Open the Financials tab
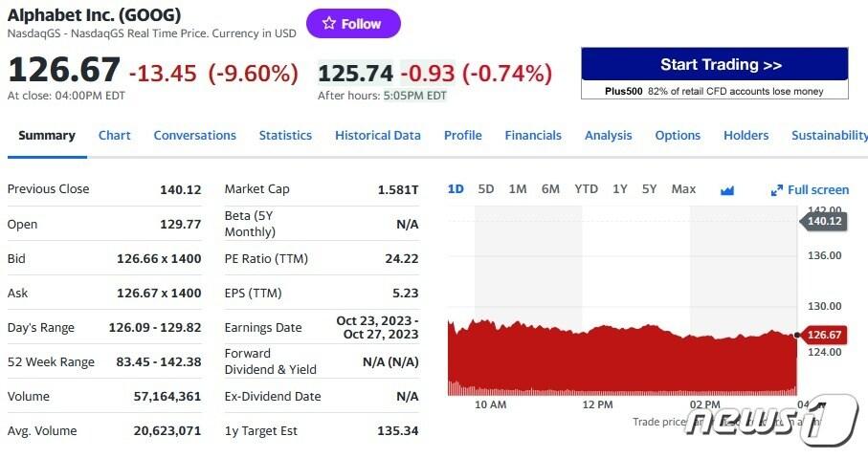 (533, 136)
